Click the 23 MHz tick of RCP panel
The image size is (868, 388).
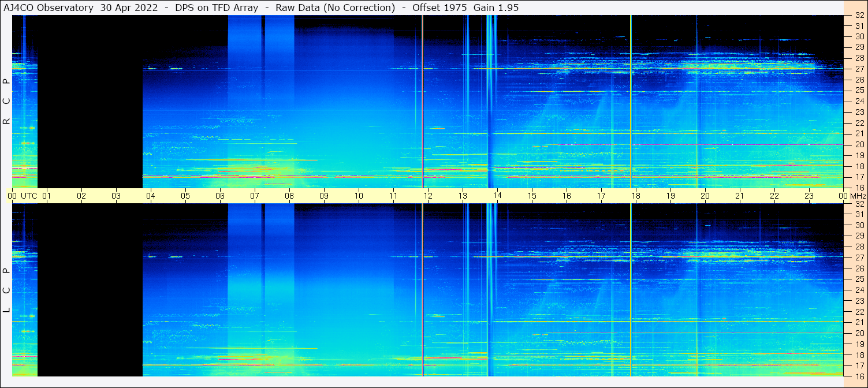pos(859,112)
